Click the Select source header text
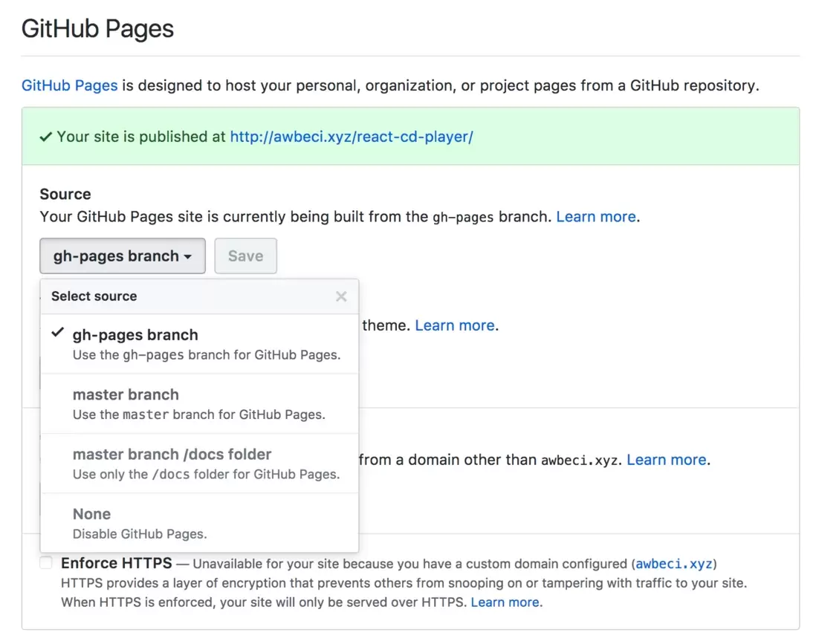 tap(94, 296)
